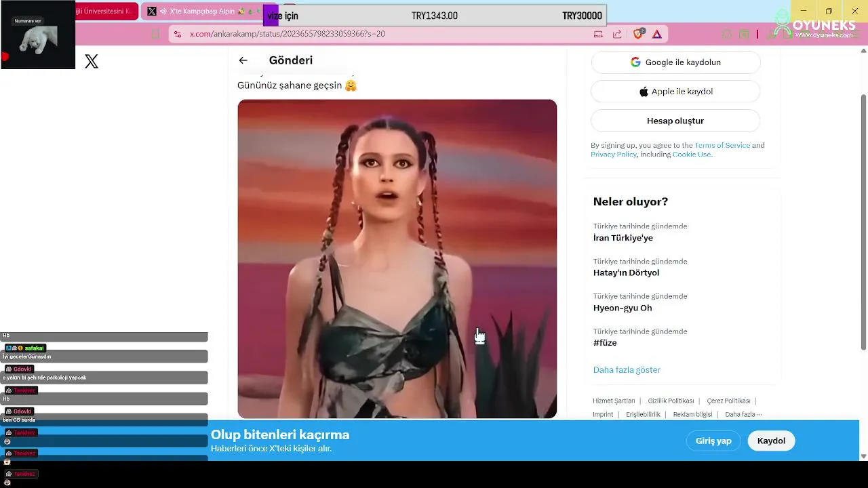Viewport: 868px width, 488px height.
Task: Click the vize için donation goal bar
Action: (435, 16)
